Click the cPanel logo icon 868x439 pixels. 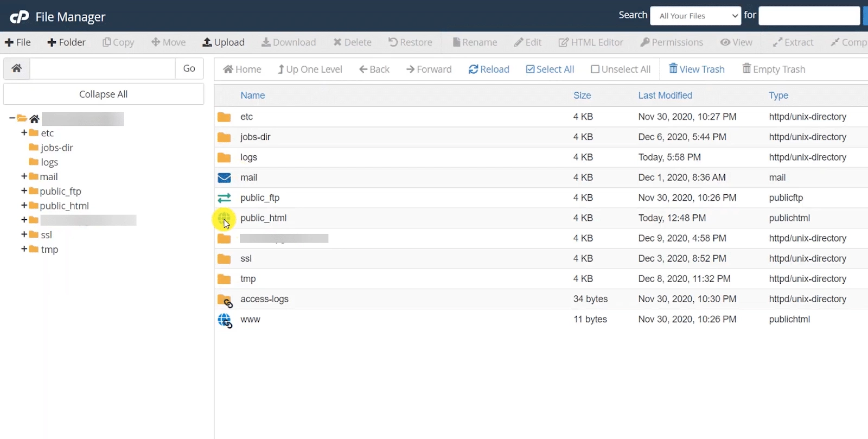pos(20,17)
